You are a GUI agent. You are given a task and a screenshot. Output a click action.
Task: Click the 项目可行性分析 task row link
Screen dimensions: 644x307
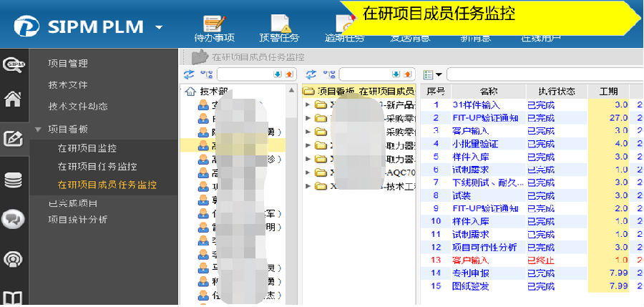coord(484,247)
